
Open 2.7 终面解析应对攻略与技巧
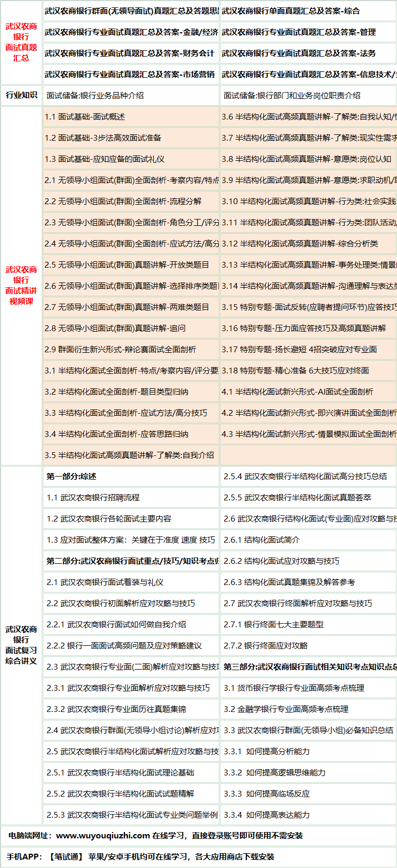[x=298, y=604]
